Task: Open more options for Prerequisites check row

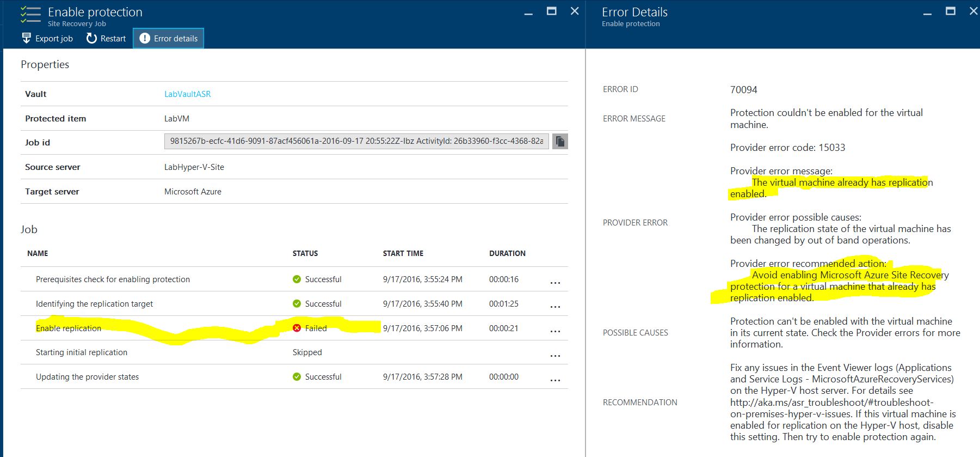Action: tap(555, 282)
